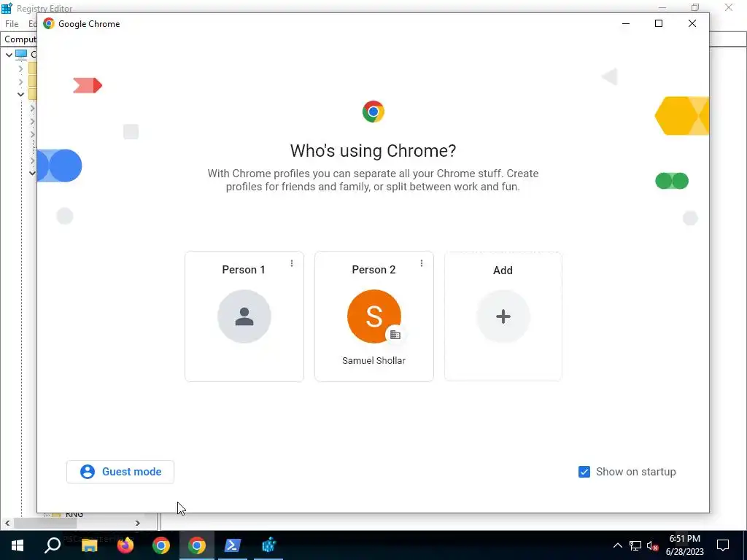Open the Person 1 Chrome profile
The width and height of the screenshot is (747, 560).
(244, 316)
